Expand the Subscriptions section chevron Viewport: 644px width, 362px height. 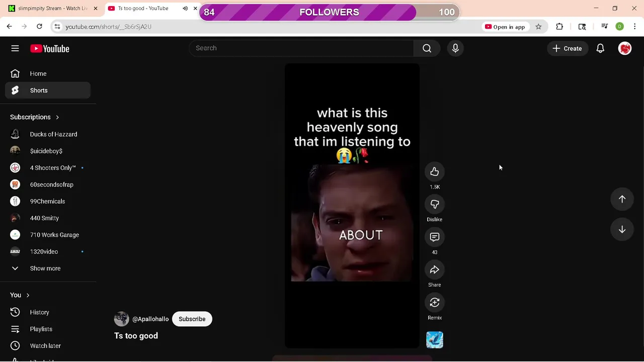click(57, 117)
